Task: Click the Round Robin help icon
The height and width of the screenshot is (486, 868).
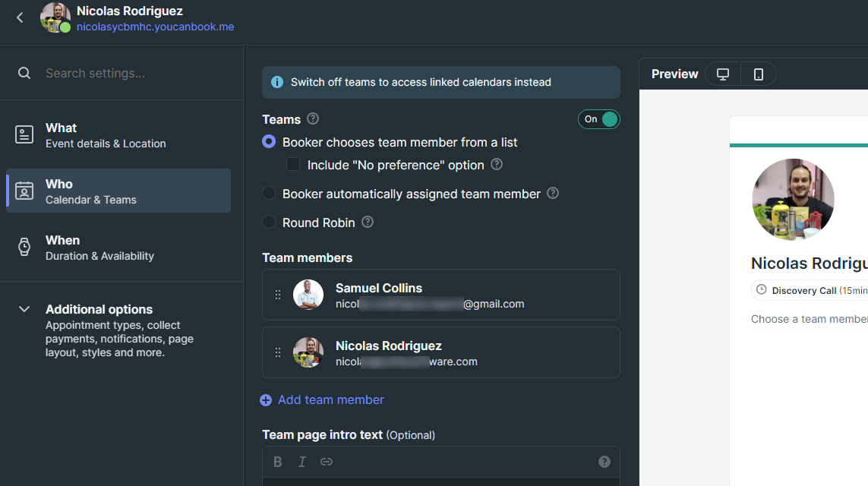Action: (368, 222)
